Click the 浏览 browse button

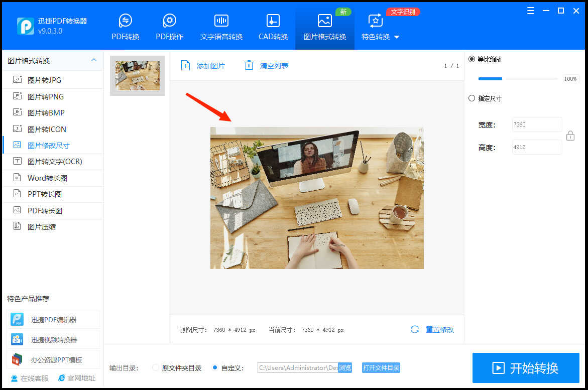click(x=345, y=368)
